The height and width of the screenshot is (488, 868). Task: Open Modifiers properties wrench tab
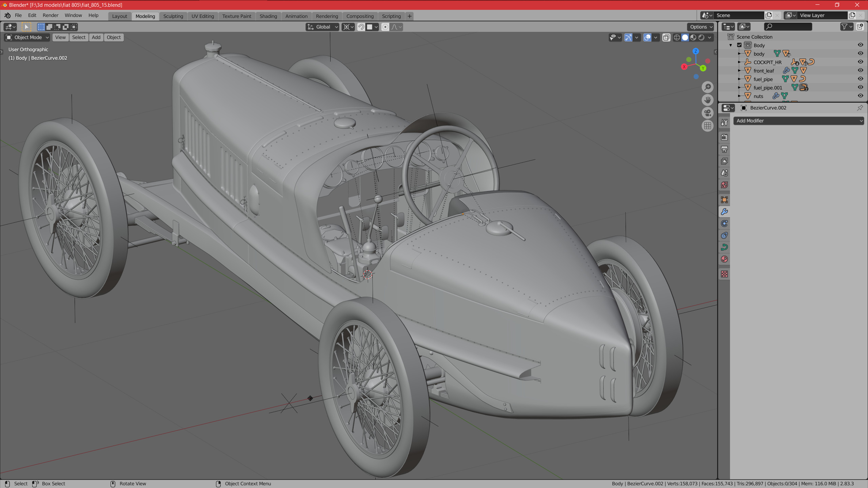(x=725, y=211)
